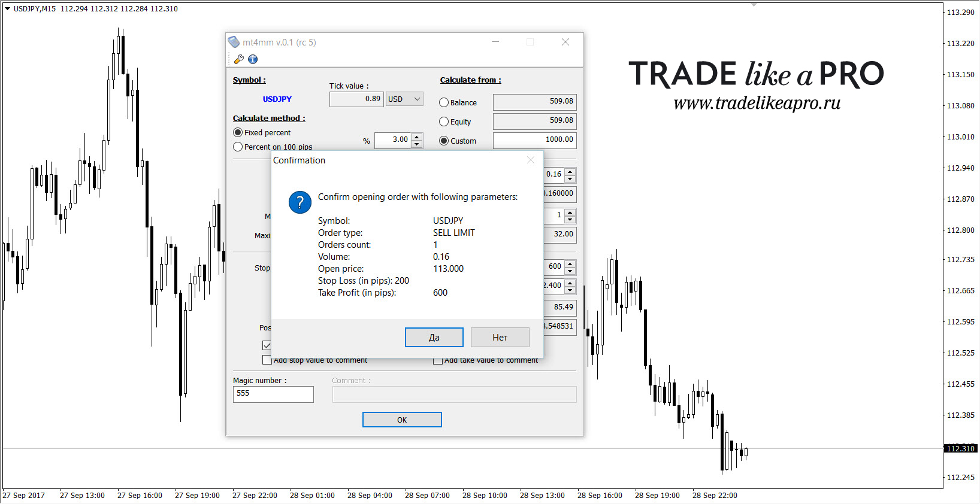This screenshot has height=504, width=980.
Task: Open the USD currency dropdown
Action: coord(405,99)
